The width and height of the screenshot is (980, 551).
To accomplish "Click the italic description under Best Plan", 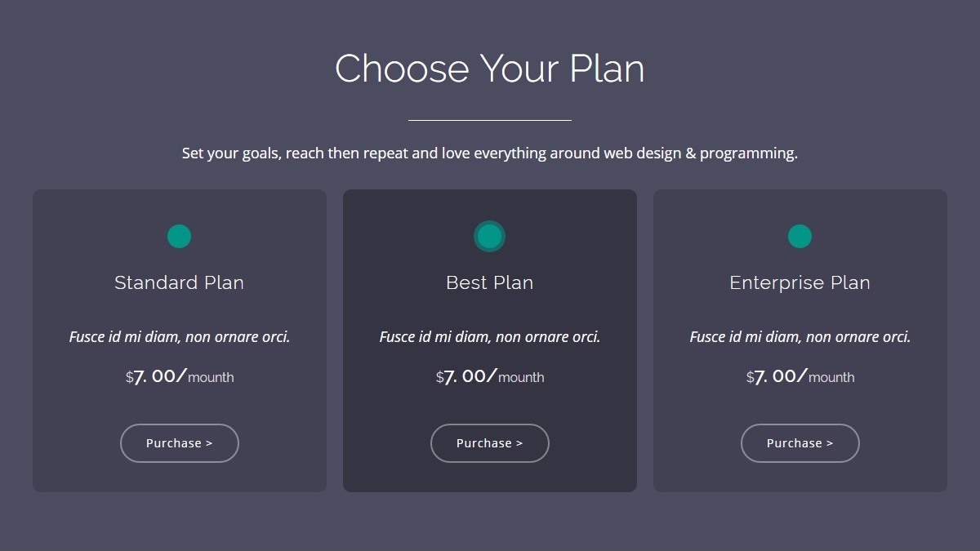I will pos(489,336).
